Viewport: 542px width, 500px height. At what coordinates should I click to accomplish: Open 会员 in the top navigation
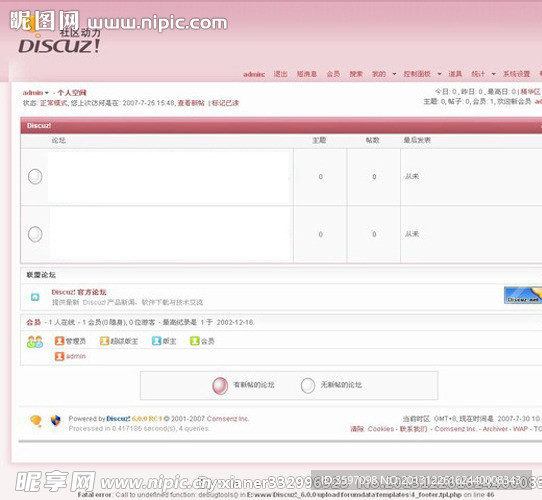333,74
